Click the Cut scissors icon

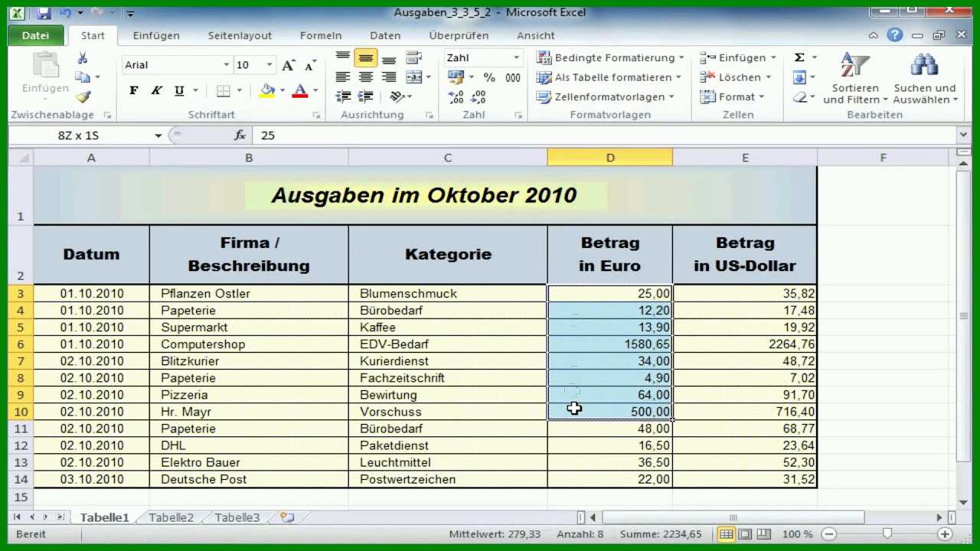coord(83,58)
